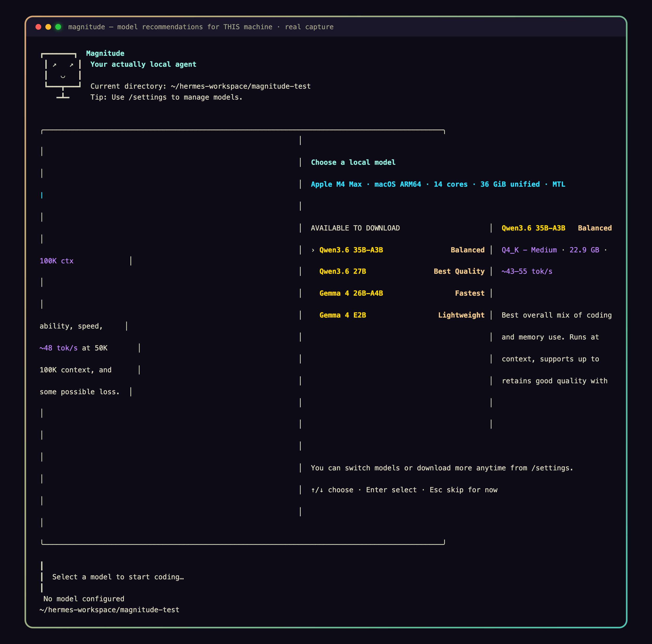Click the 'some possible loss.' wrapped line
This screenshot has width=652, height=644.
tap(80, 392)
